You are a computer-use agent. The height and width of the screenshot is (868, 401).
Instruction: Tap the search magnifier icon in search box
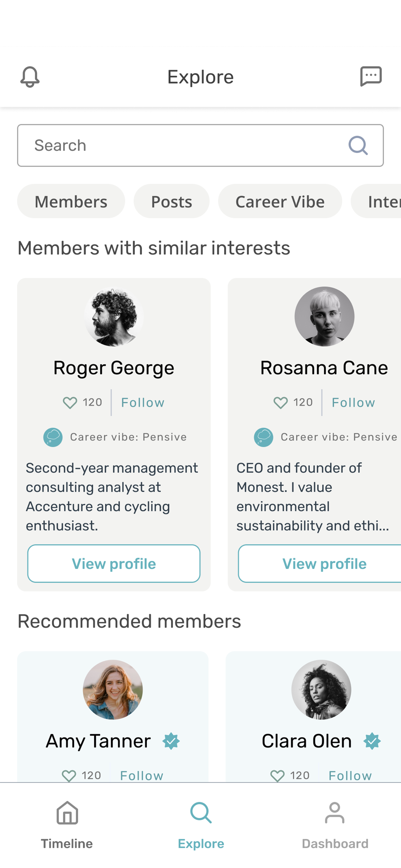pos(358,146)
